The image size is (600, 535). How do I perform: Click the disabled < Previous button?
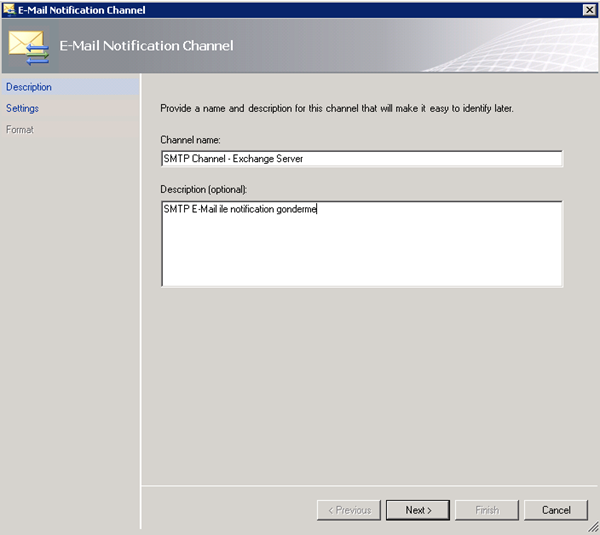pyautogui.click(x=349, y=510)
